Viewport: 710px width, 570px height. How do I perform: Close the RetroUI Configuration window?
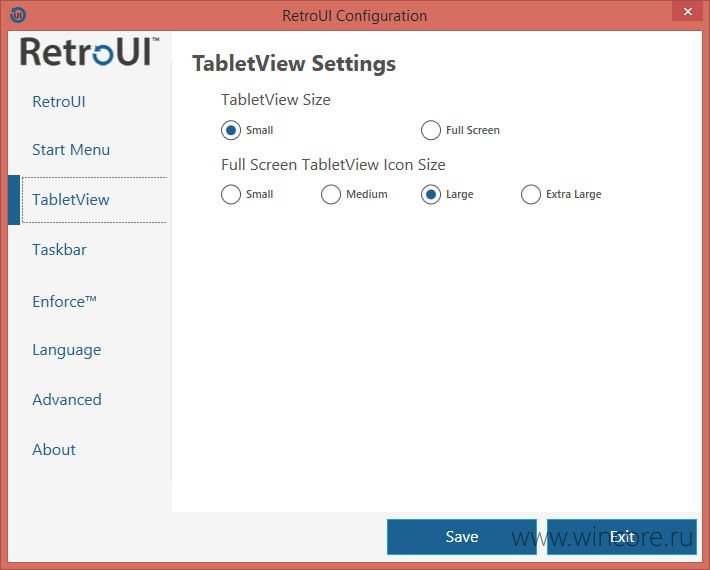[687, 11]
